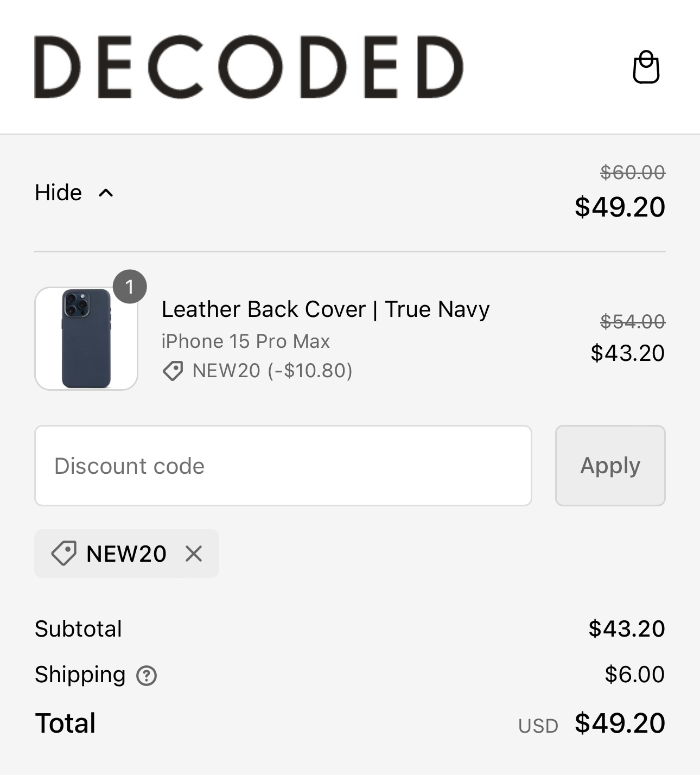Click the $49.20 order summary total at top
The image size is (700, 775).
coord(620,207)
